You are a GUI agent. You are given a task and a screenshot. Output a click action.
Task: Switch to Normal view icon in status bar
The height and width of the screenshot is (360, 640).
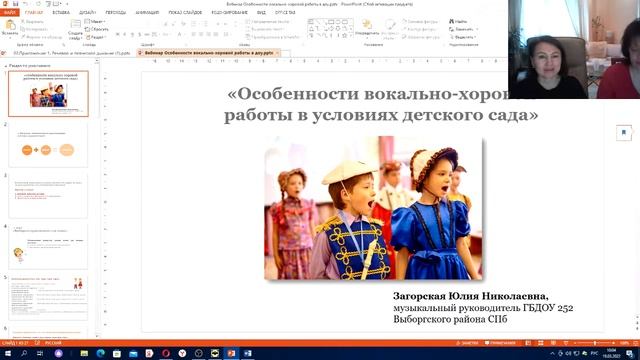point(528,343)
